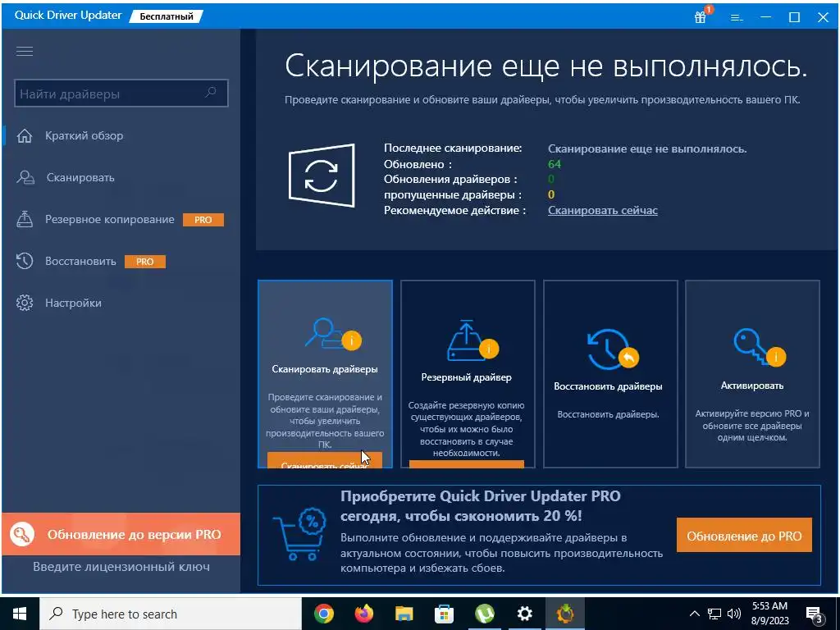Open Google Chrome from the taskbar
The image size is (840, 630).
323,614
